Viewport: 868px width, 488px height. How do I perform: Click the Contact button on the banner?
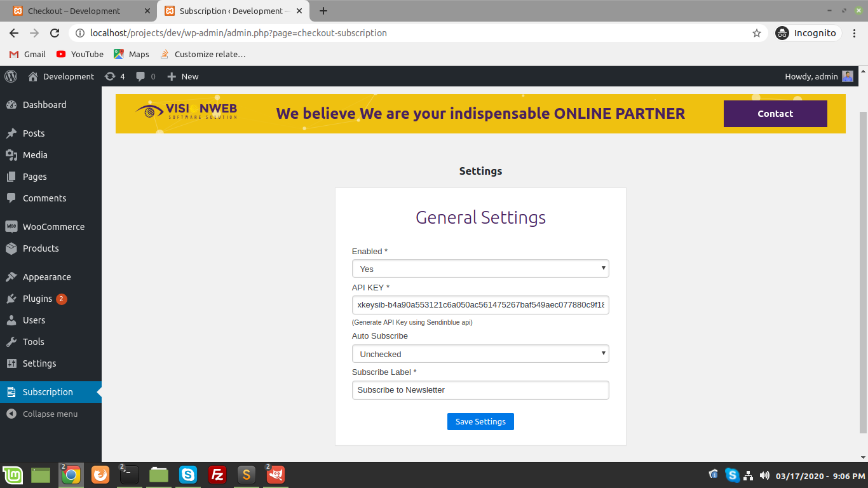click(x=775, y=114)
